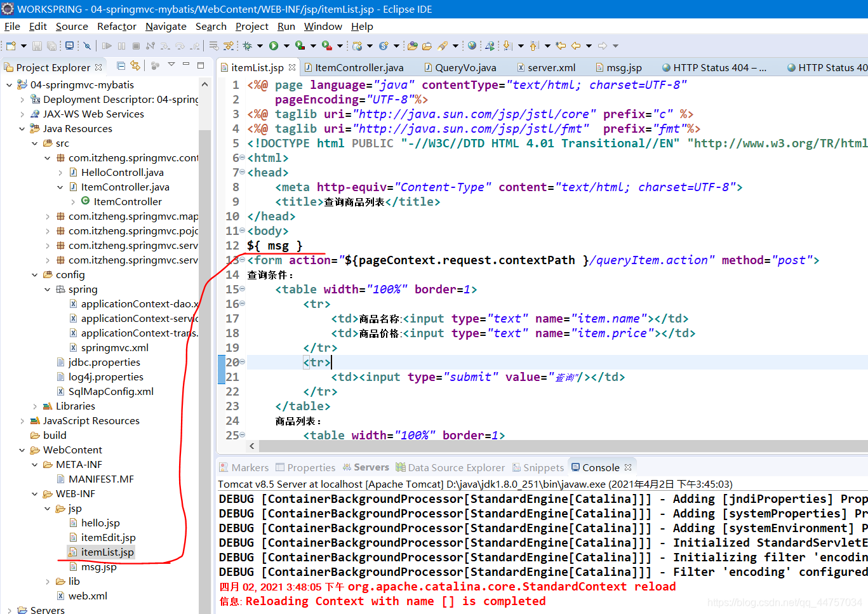
Task: Click the New file toolbar icon
Action: 11,46
